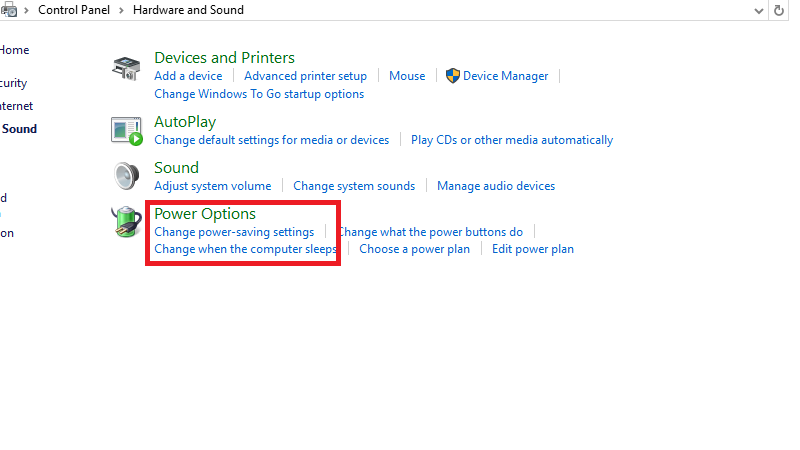This screenshot has height=450, width=800.
Task: Click the Control Panel breadcrumb
Action: pyautogui.click(x=78, y=10)
